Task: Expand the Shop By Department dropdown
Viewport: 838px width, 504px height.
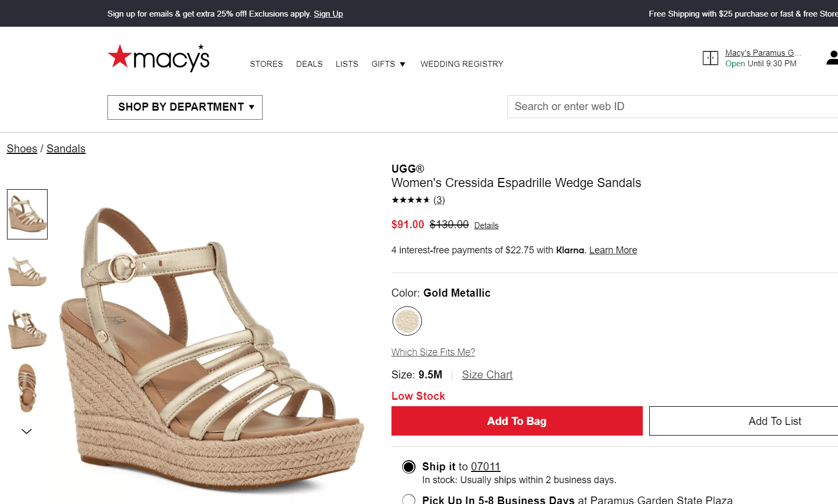Action: point(185,107)
